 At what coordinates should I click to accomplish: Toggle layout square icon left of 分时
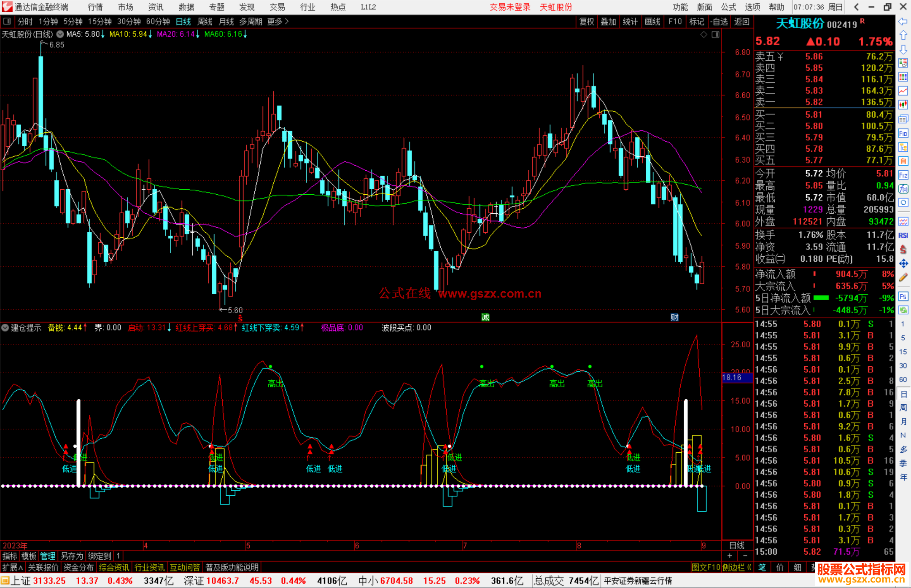(7, 21)
